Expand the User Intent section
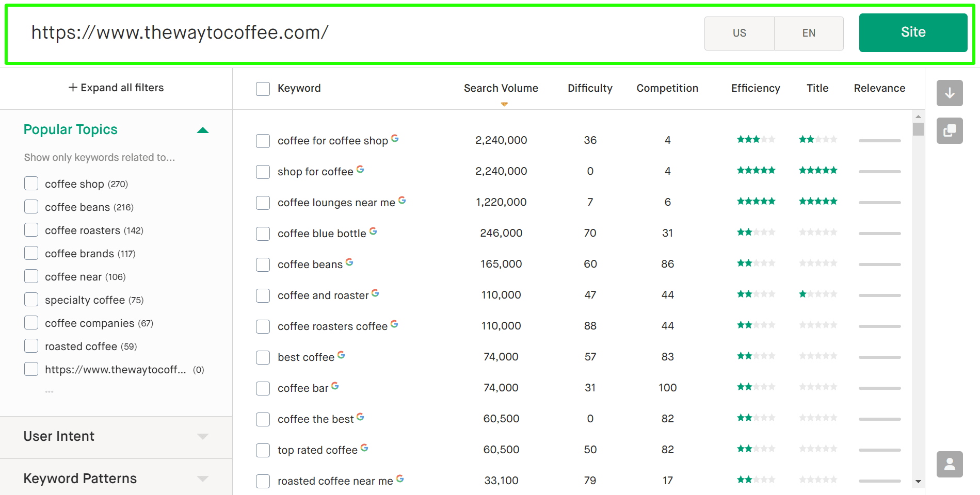Screen dimensions: 980x495 pyautogui.click(x=202, y=436)
